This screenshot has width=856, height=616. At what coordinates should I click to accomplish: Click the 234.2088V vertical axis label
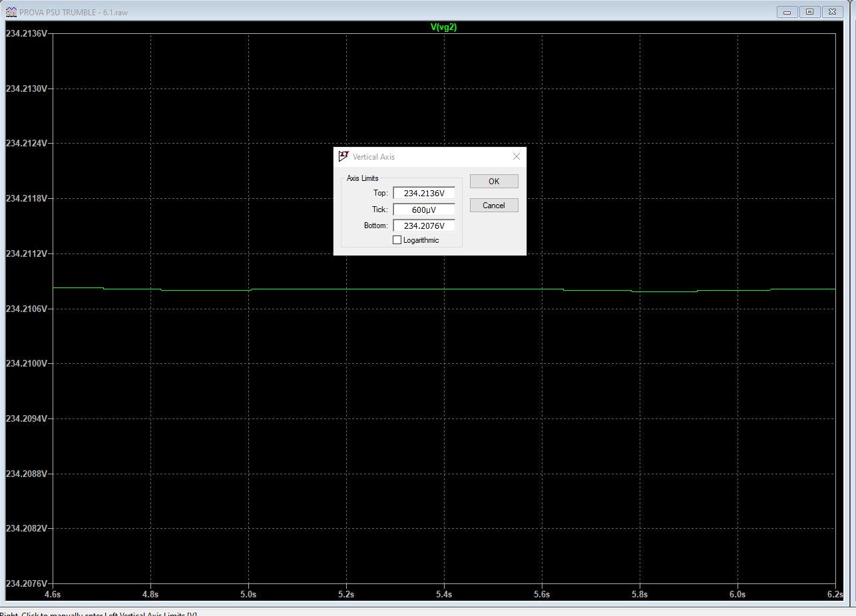(27, 474)
